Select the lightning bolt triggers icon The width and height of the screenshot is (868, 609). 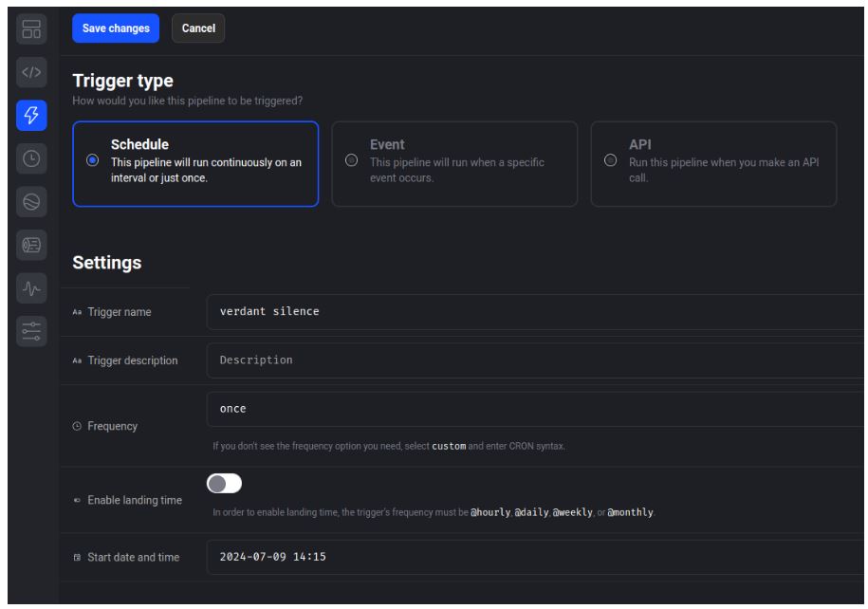pos(29,116)
